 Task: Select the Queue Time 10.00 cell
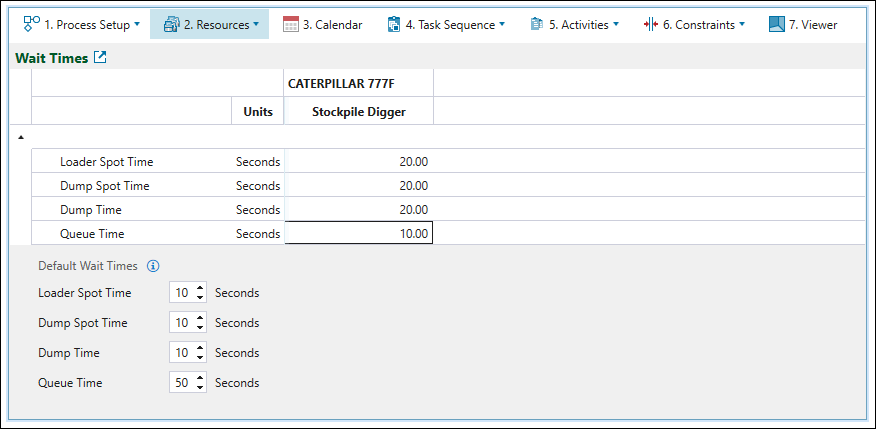click(359, 234)
